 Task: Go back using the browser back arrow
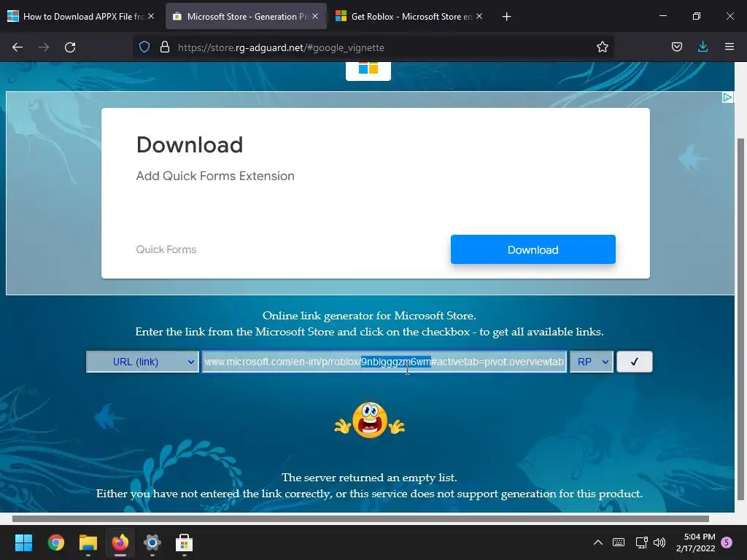[18, 47]
